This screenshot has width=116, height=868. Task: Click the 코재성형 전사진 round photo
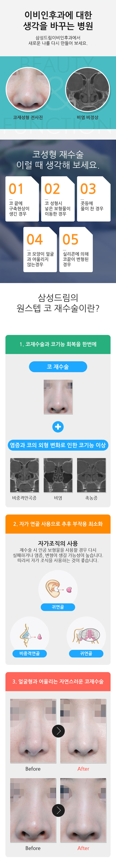[28, 90]
